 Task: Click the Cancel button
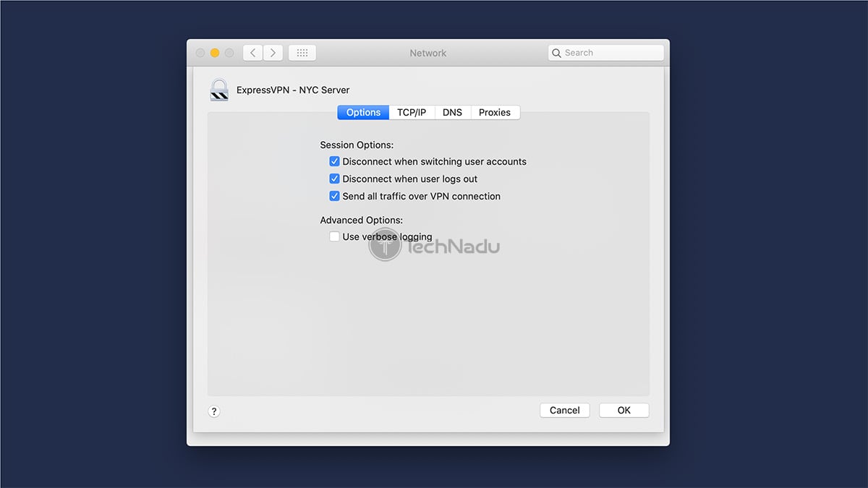tap(565, 410)
